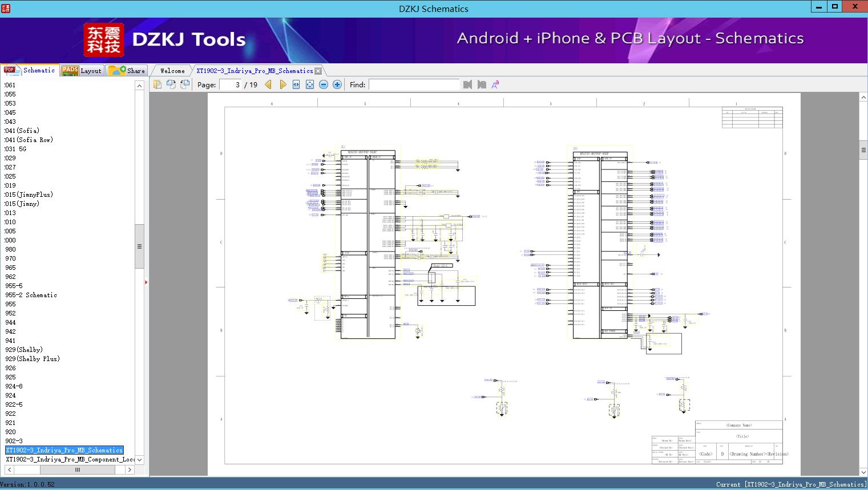Fit the whole page in view
The image size is (868, 490).
(310, 84)
